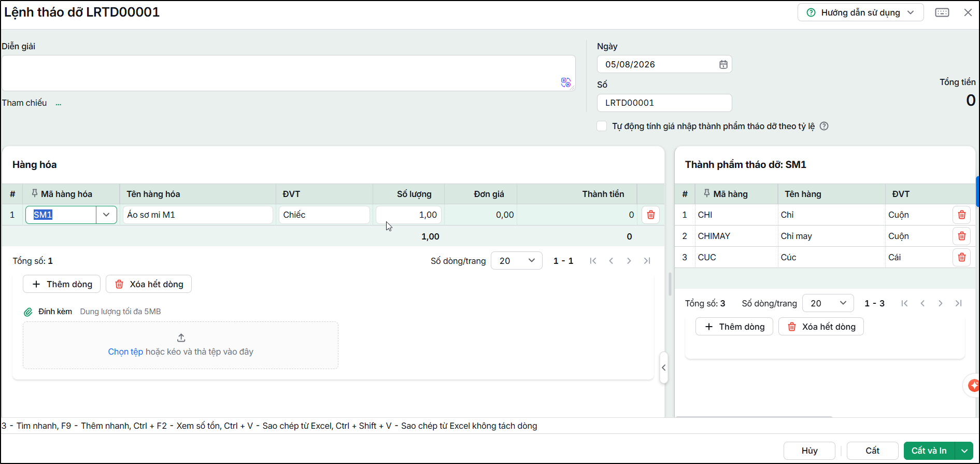980x464 pixels.
Task: Click the Số input with LRTD00001
Action: pyautogui.click(x=664, y=103)
